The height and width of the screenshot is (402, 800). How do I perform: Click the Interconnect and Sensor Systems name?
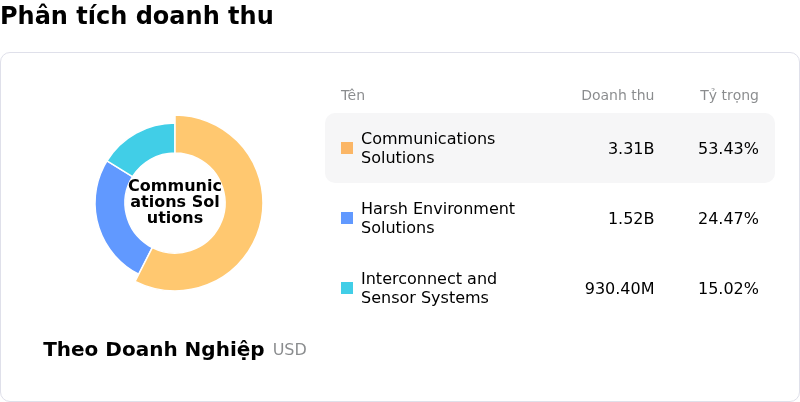pos(428,288)
